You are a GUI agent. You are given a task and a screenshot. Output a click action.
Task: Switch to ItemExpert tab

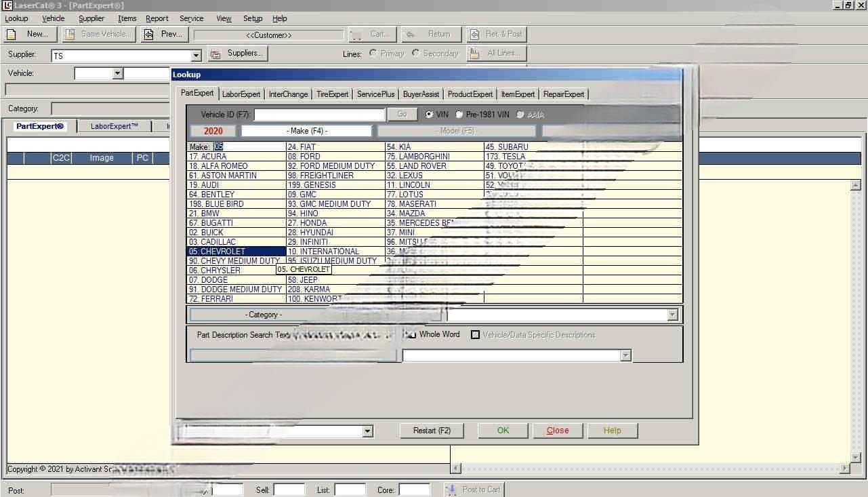[518, 94]
